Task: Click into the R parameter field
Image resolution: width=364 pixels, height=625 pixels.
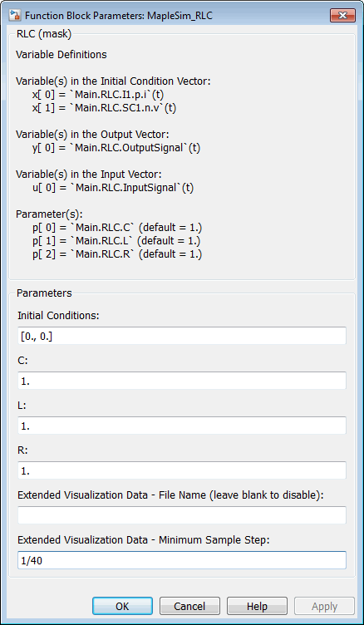Action: (x=182, y=470)
